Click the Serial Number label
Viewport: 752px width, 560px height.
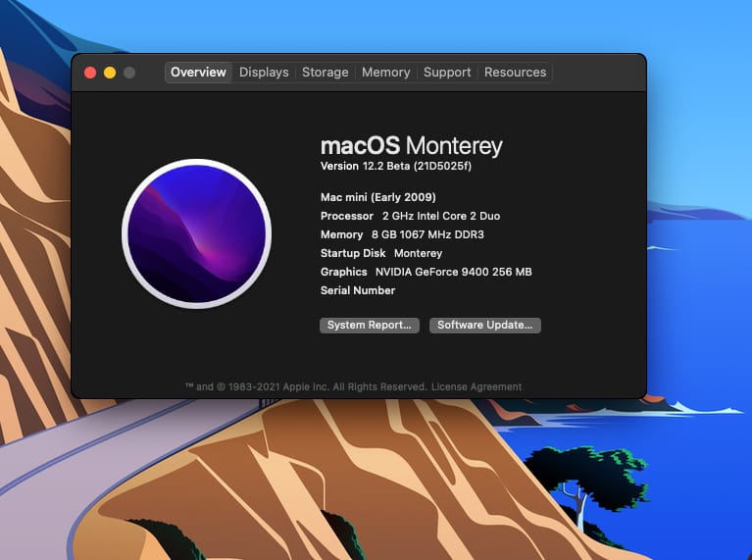(358, 290)
